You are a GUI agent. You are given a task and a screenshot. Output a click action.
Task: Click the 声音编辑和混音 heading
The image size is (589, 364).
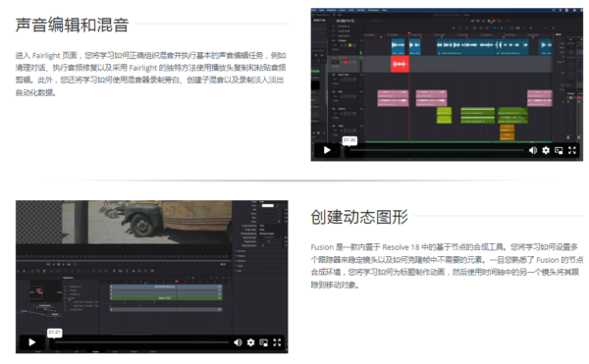72,26
